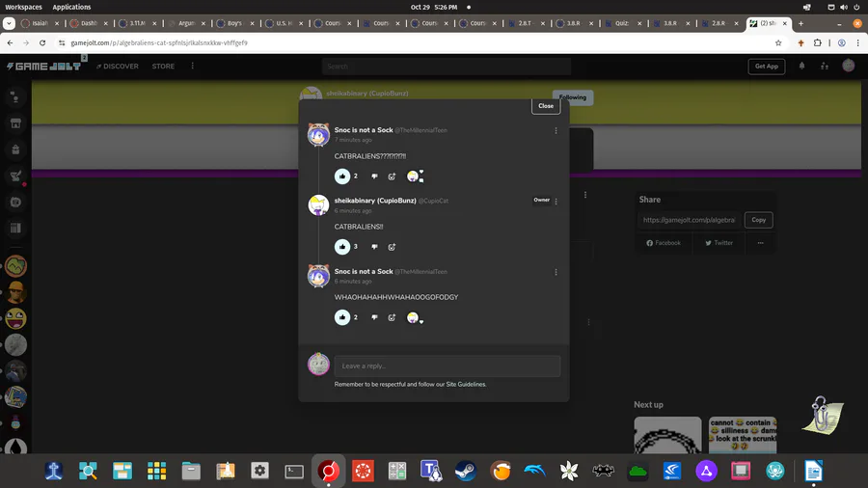Open the Files folder in dock

tap(191, 471)
